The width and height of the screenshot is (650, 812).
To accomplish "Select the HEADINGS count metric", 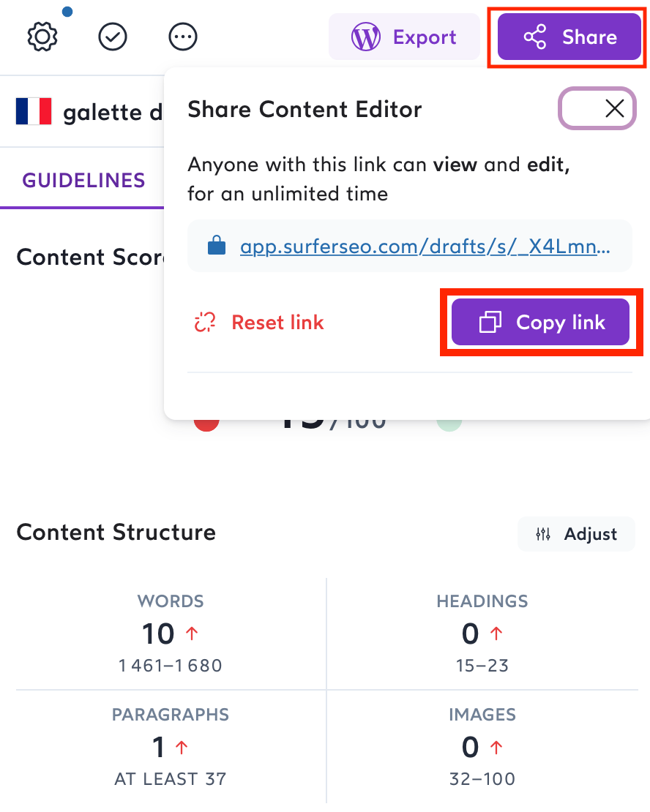I will pyautogui.click(x=482, y=633).
